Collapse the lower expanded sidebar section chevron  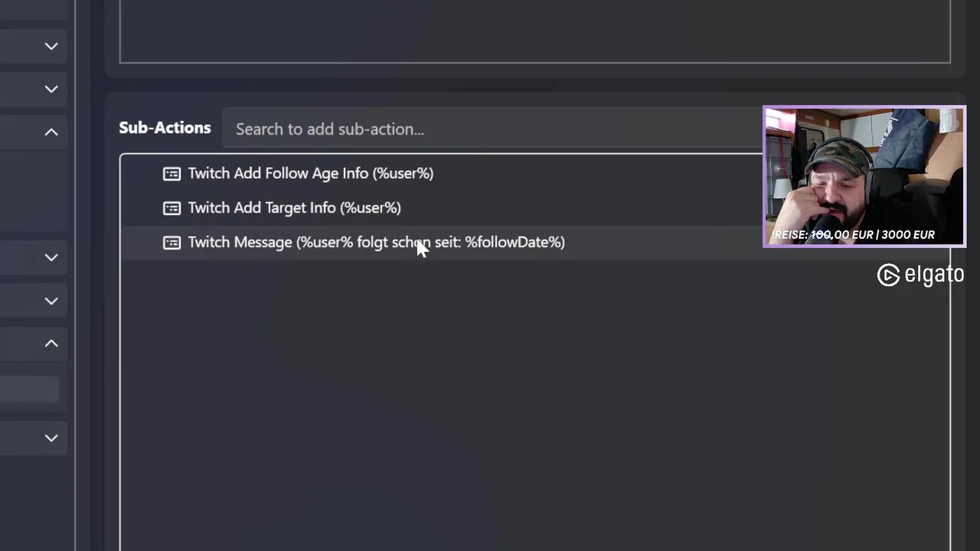[51, 344]
